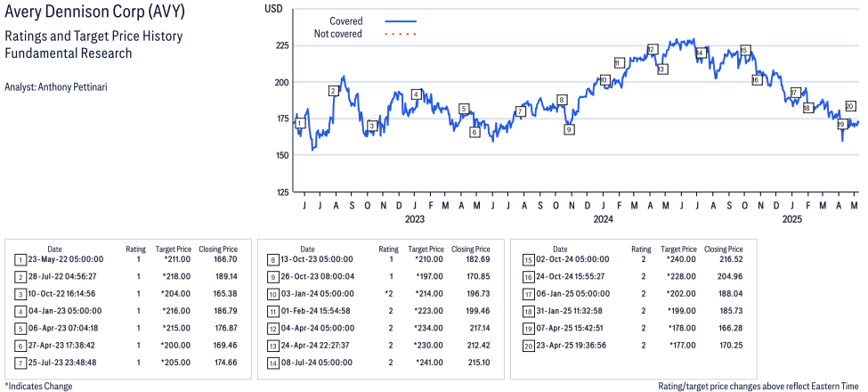Click the 2024 year label on the x-axis
The image size is (868, 392).
coord(604,218)
